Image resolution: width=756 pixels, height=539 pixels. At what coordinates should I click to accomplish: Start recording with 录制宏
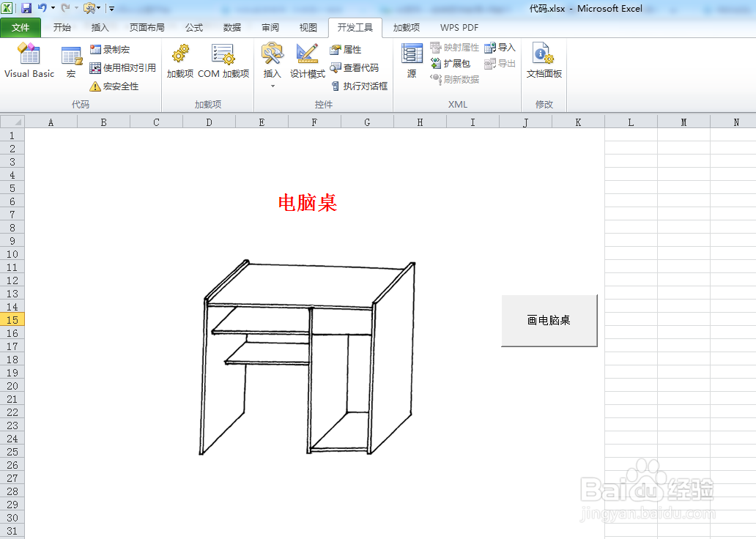point(111,48)
